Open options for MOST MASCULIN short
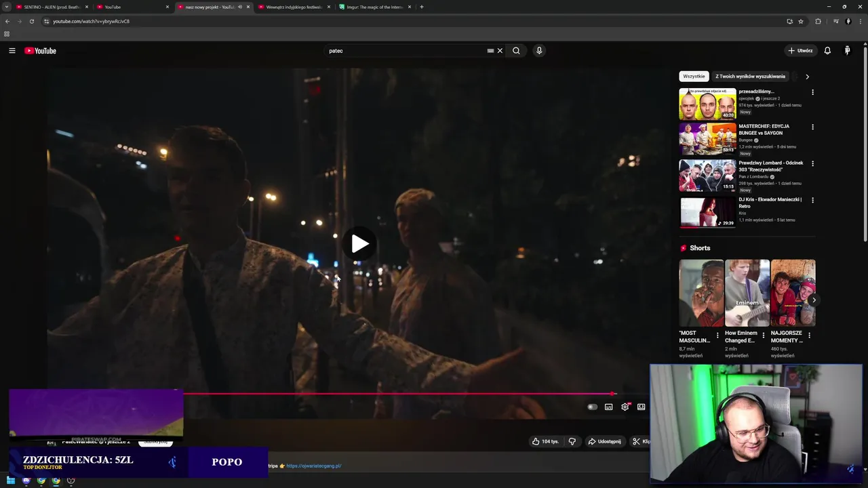868x488 pixels. click(x=717, y=335)
